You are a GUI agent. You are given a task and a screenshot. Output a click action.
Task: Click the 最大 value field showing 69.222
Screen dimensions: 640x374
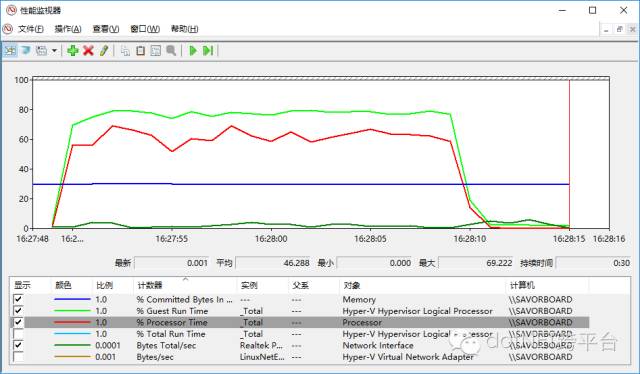476,263
